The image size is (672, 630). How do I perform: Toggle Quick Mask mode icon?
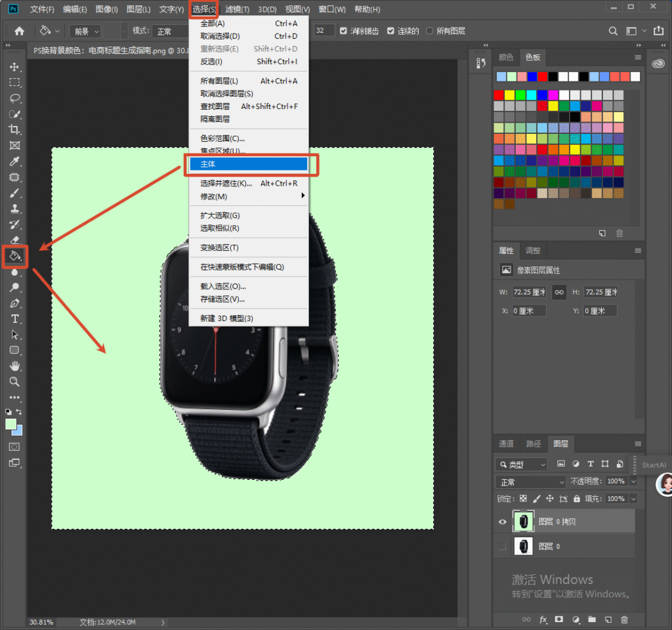click(x=14, y=446)
